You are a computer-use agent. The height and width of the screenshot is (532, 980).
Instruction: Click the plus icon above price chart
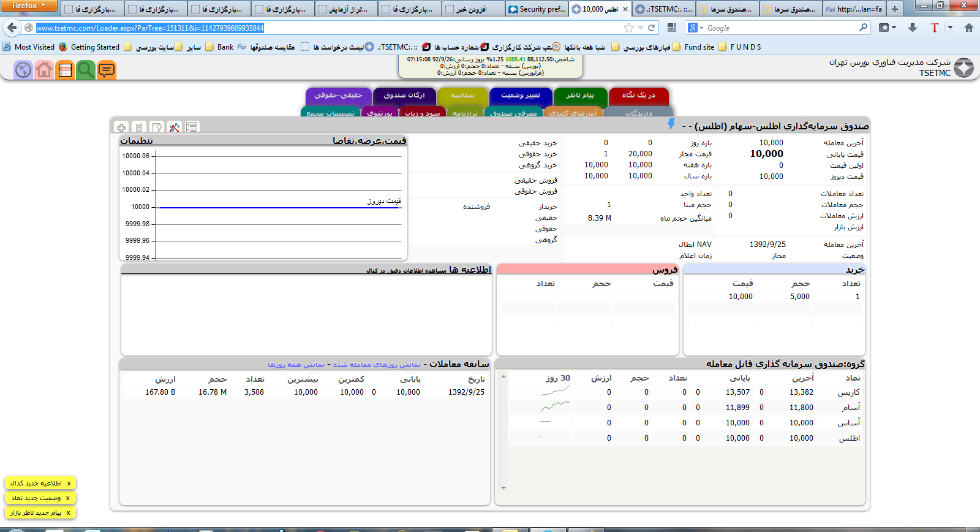click(x=121, y=127)
